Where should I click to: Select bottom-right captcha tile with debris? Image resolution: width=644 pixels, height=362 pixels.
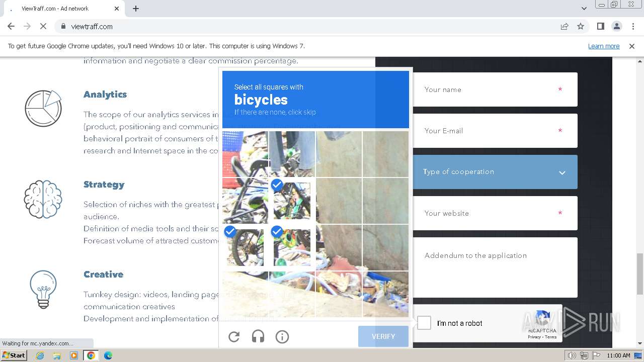click(x=385, y=294)
